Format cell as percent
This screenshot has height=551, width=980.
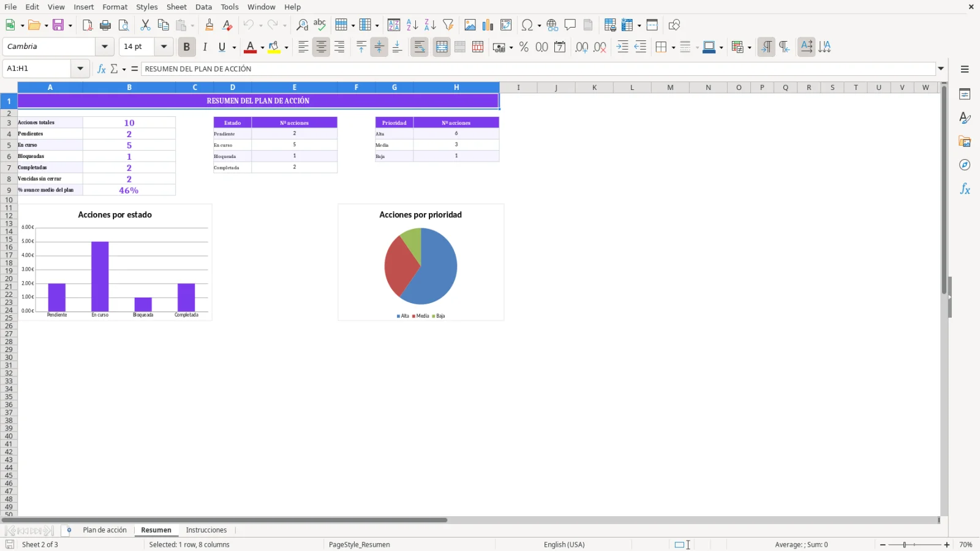pyautogui.click(x=524, y=47)
